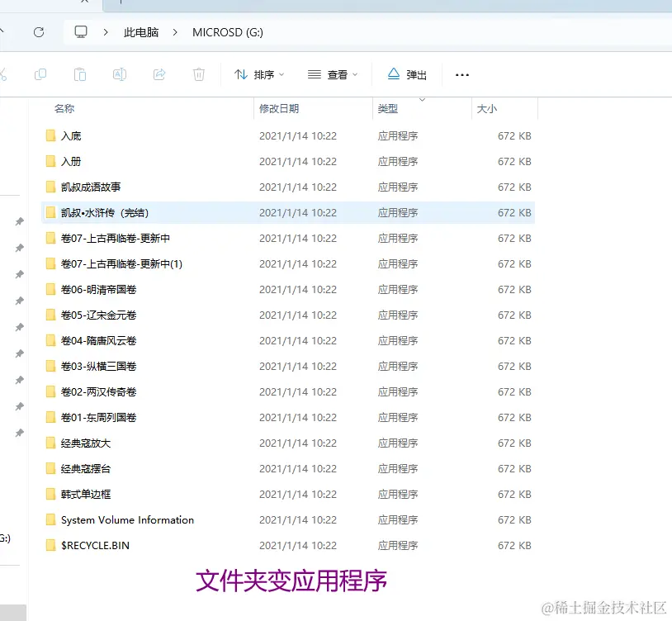Click the name 经典寇放大
Screen dimensions: 672x621
pyautogui.click(x=86, y=443)
